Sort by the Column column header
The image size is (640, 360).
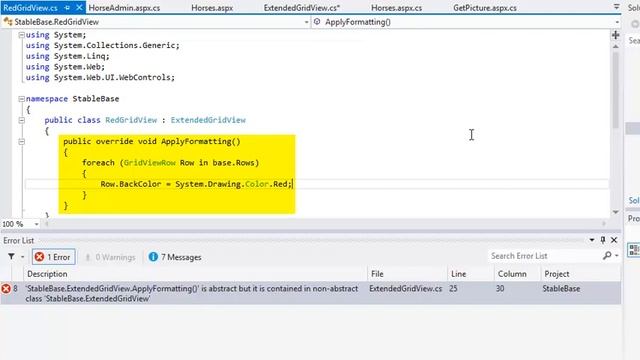(517, 274)
